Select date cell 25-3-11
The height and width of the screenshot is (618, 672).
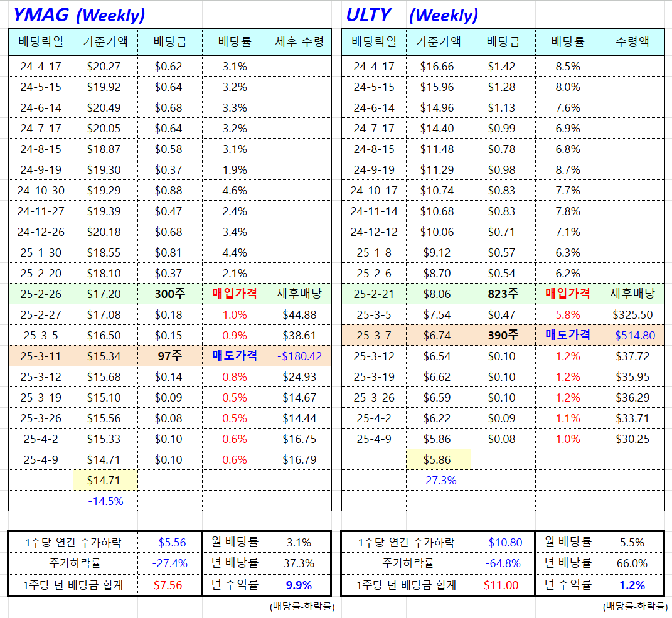pyautogui.click(x=41, y=356)
